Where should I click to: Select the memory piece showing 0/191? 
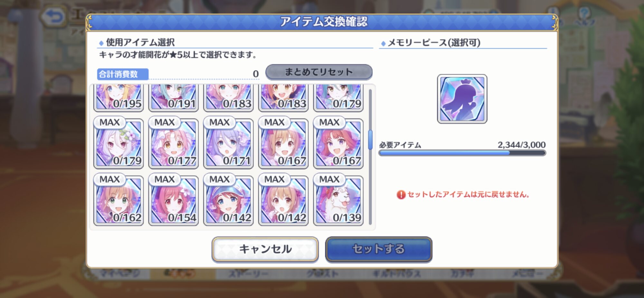point(174,98)
